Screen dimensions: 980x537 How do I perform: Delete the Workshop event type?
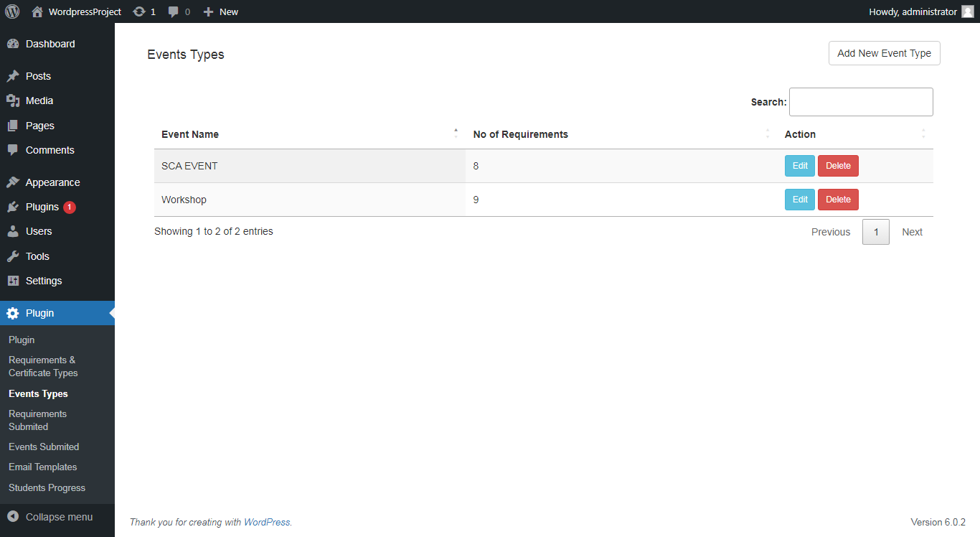coord(837,200)
